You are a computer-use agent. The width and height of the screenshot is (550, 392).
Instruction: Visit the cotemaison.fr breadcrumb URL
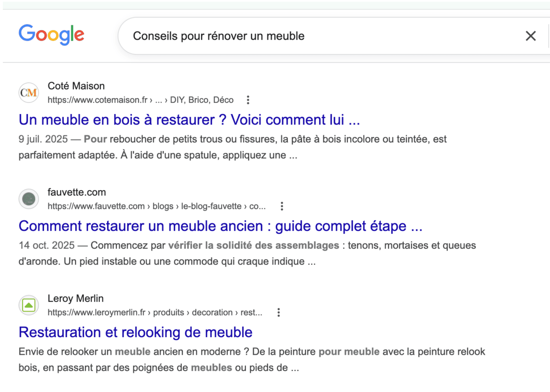coord(140,100)
